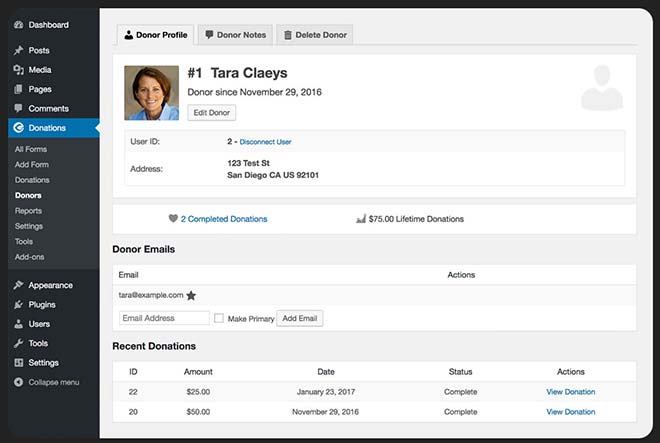View Donation for the $25.00 entry
Screen dimensions: 660x443
coord(570,391)
